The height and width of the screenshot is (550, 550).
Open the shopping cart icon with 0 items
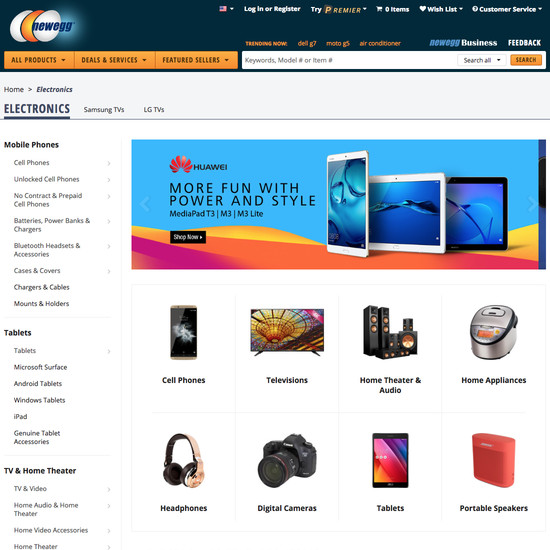coord(379,9)
